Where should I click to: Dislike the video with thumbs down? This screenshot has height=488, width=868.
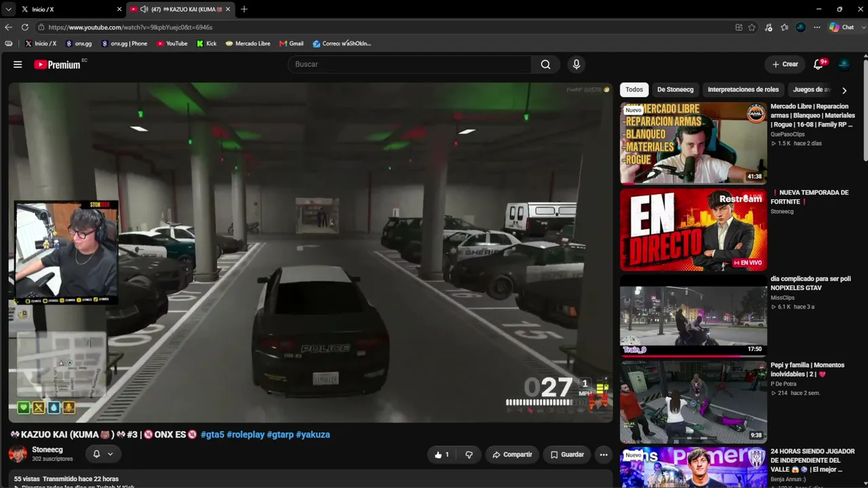(469, 455)
